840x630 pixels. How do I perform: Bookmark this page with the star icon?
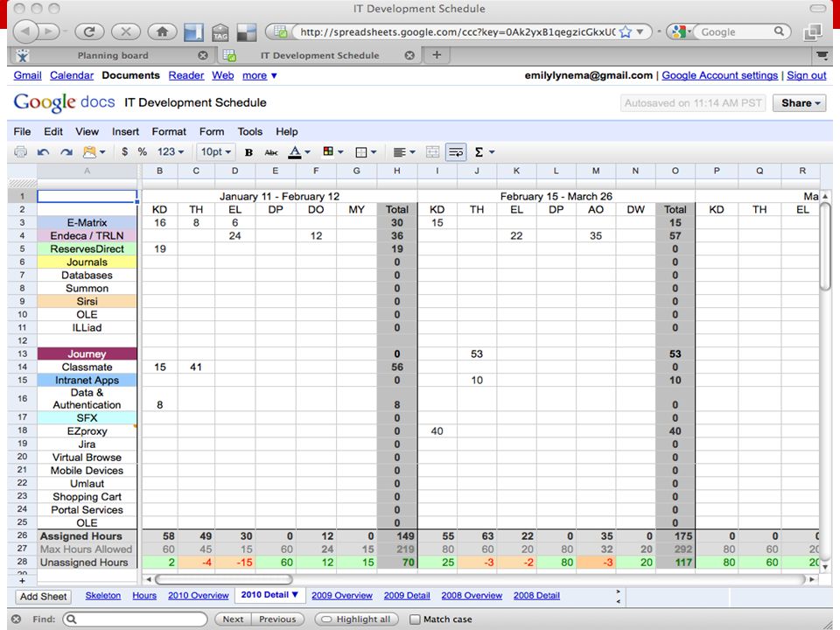coord(625,31)
